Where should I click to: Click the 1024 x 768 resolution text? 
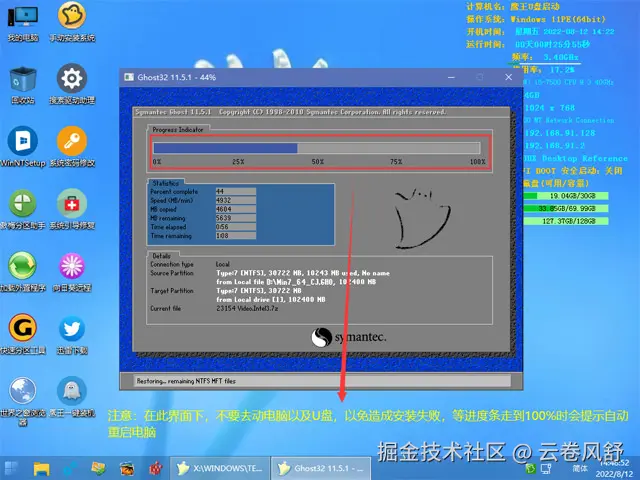click(x=550, y=108)
